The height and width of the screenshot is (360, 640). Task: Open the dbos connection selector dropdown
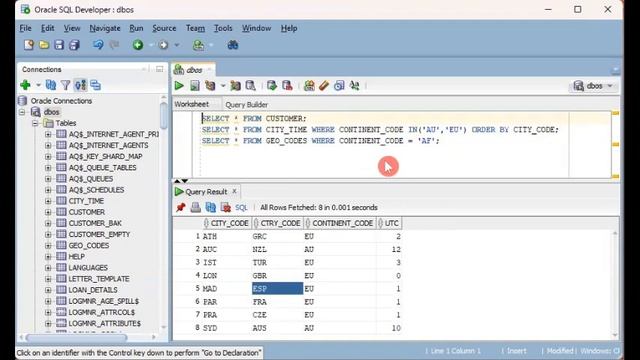click(593, 86)
